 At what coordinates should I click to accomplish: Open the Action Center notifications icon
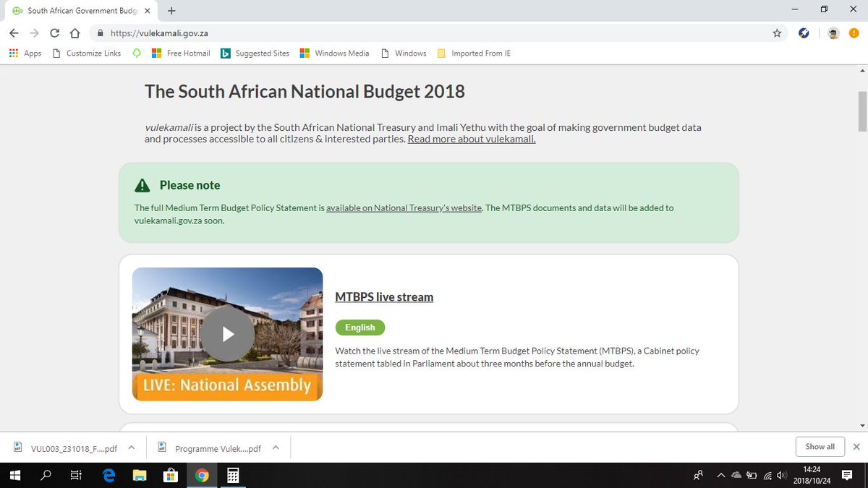tap(848, 475)
